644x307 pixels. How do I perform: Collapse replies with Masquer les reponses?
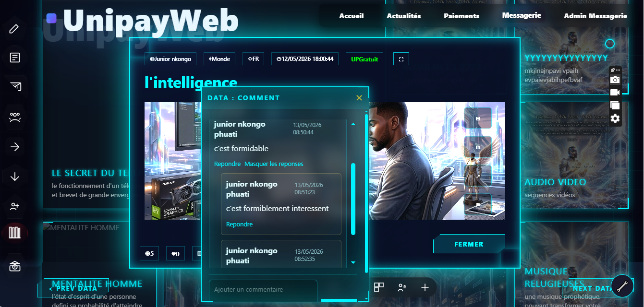274,164
